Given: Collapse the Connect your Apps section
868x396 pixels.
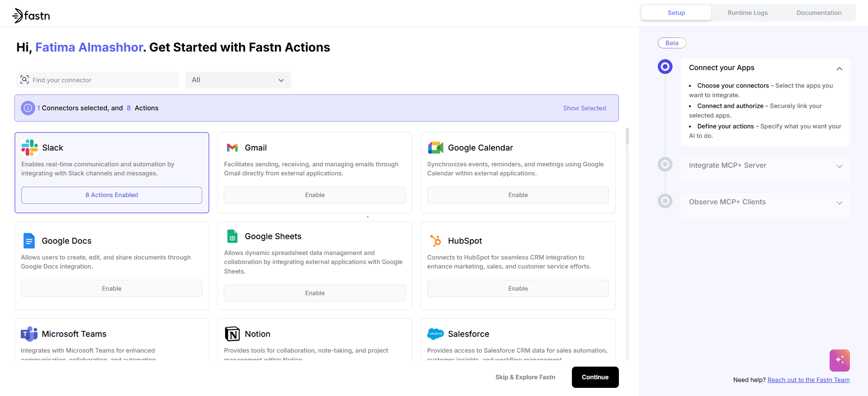Looking at the screenshot, I should [x=839, y=69].
